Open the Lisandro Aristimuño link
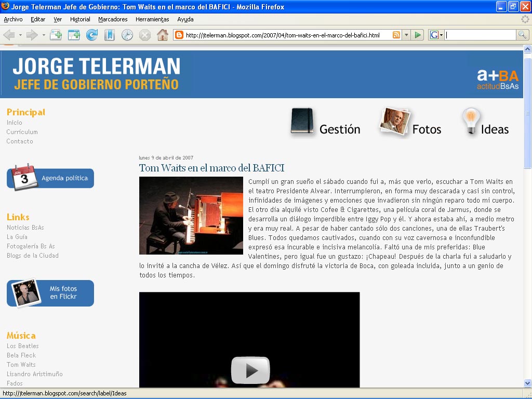This screenshot has width=532, height=399. click(x=35, y=374)
